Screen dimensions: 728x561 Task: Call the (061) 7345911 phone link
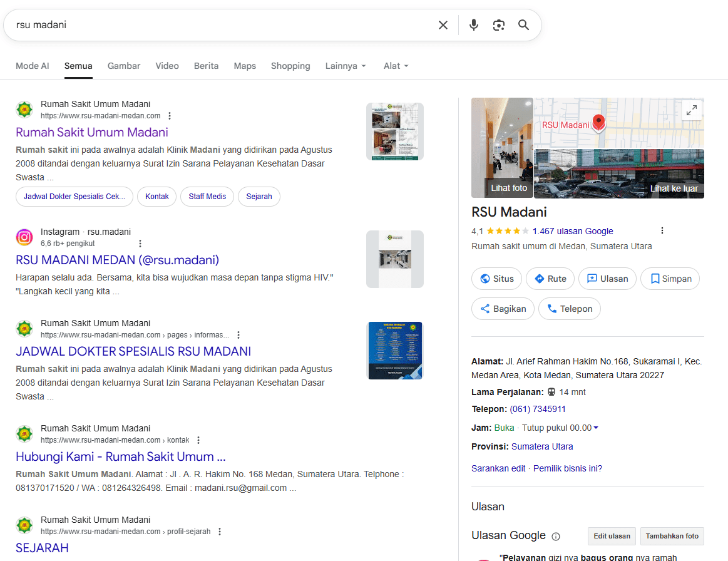[537, 409]
